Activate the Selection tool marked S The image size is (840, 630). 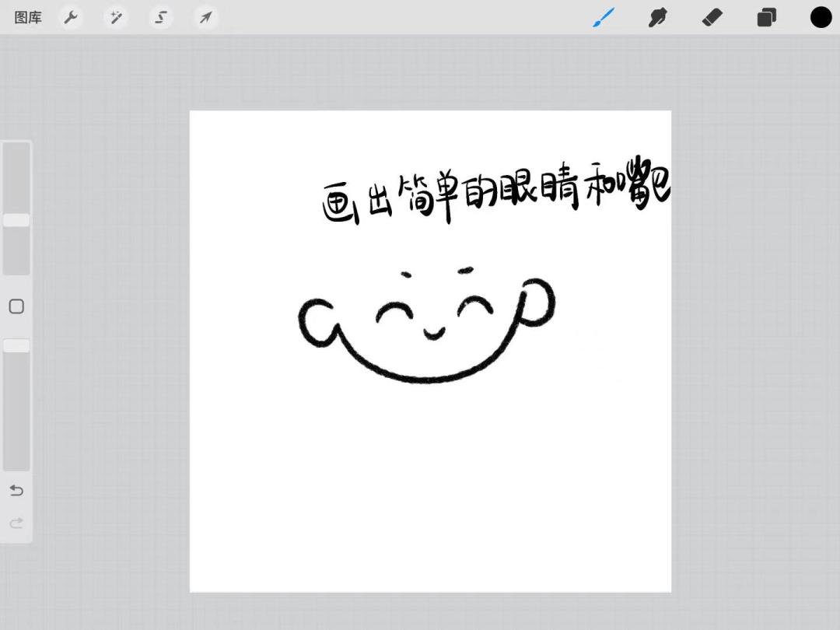(x=160, y=17)
